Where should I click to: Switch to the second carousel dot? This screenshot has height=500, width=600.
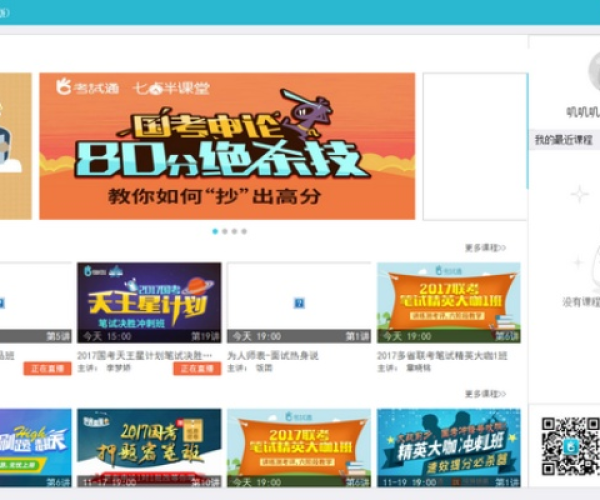click(225, 231)
